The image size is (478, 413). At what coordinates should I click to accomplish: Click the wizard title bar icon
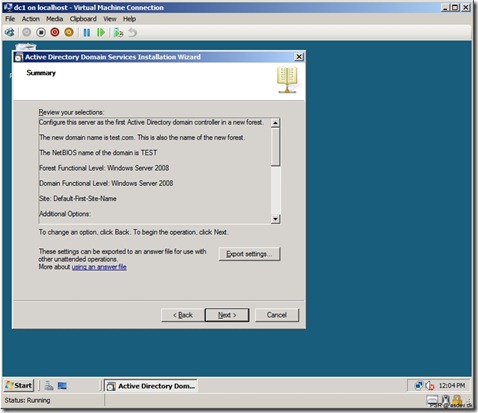click(19, 57)
